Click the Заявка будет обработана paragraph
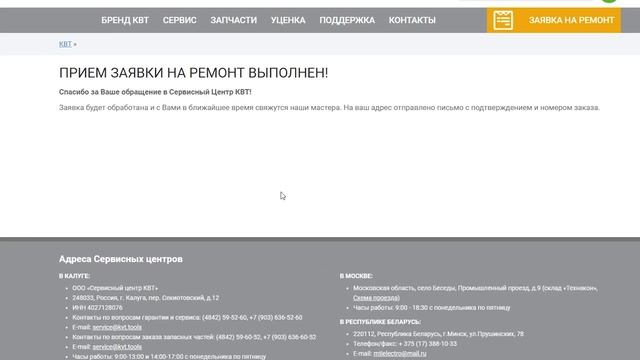The image size is (640, 360). pyautogui.click(x=329, y=108)
